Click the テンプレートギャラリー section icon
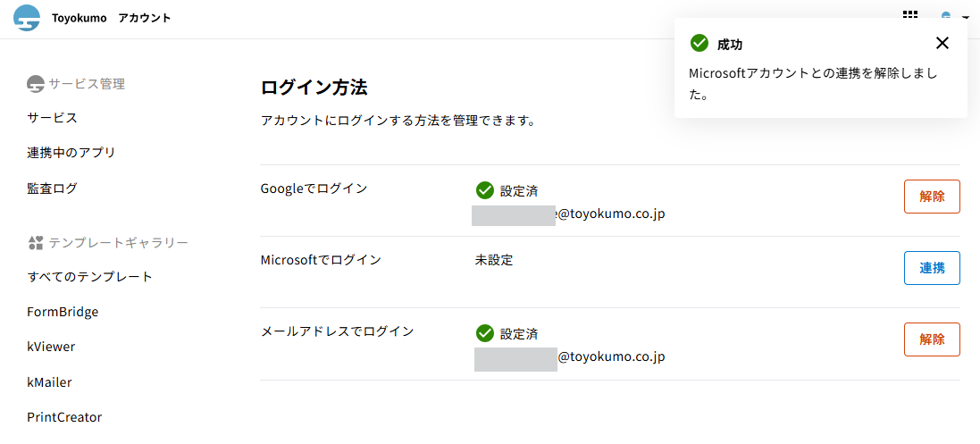The height and width of the screenshot is (444, 980). coord(36,242)
